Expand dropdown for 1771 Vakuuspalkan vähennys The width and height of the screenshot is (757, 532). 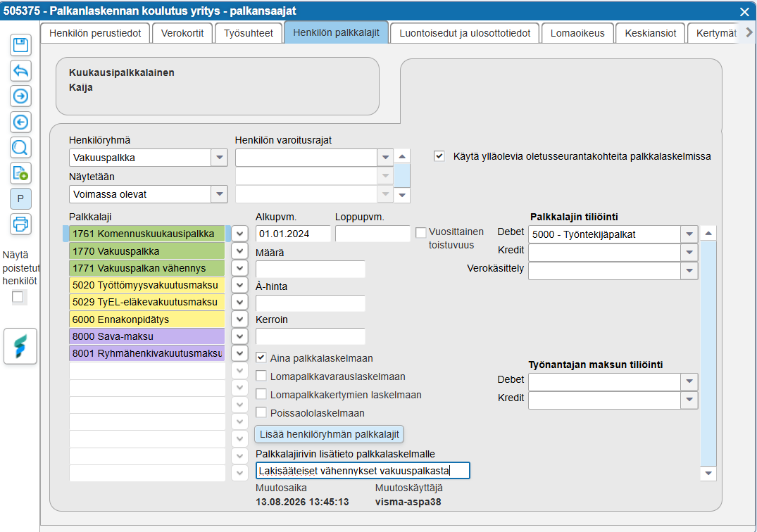239,268
